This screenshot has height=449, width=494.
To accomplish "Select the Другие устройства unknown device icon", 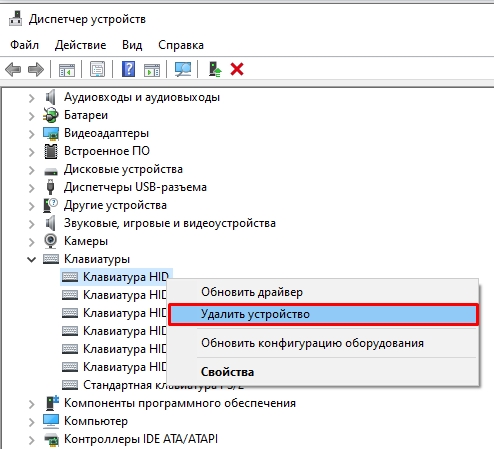I will tap(50, 205).
